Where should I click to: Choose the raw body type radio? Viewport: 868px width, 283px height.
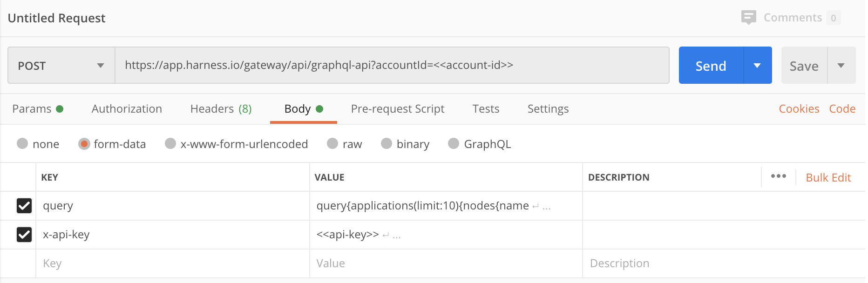(x=332, y=143)
